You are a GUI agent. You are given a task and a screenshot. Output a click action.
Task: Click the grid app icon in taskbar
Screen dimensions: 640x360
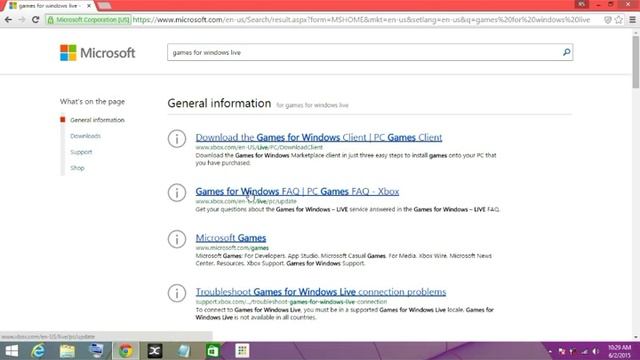(242, 351)
